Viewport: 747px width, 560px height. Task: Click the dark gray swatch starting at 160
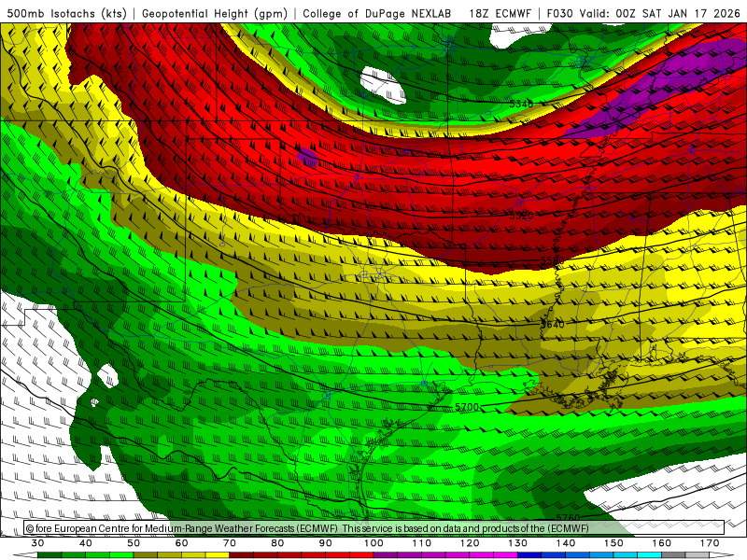[673, 555]
